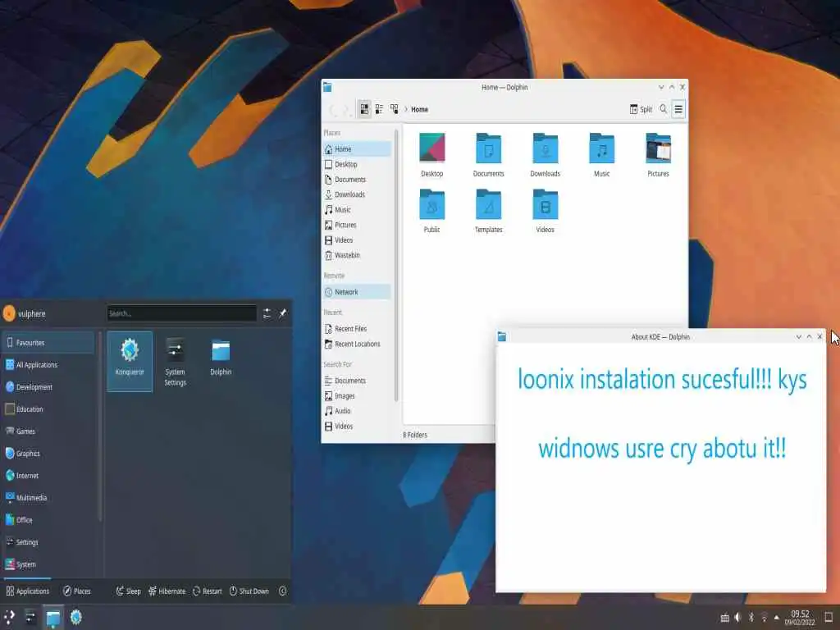Screen dimensions: 840x630
Task: Open the search icon in Dolphin toolbar
Action: click(x=663, y=109)
